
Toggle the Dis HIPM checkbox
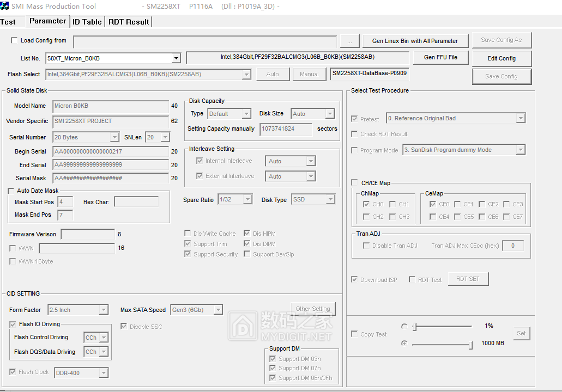pos(247,234)
